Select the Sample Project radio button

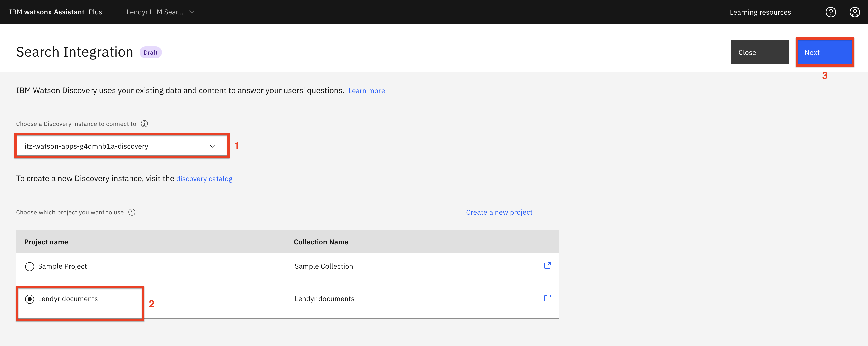coord(30,266)
